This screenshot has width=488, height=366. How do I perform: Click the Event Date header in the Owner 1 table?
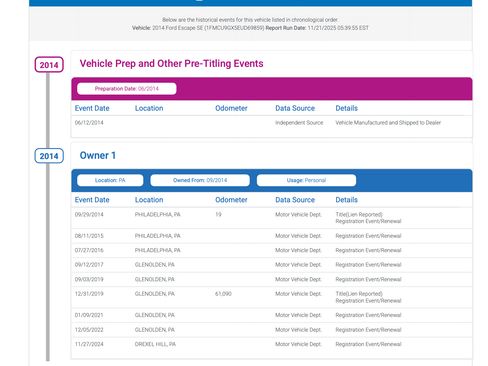(92, 200)
